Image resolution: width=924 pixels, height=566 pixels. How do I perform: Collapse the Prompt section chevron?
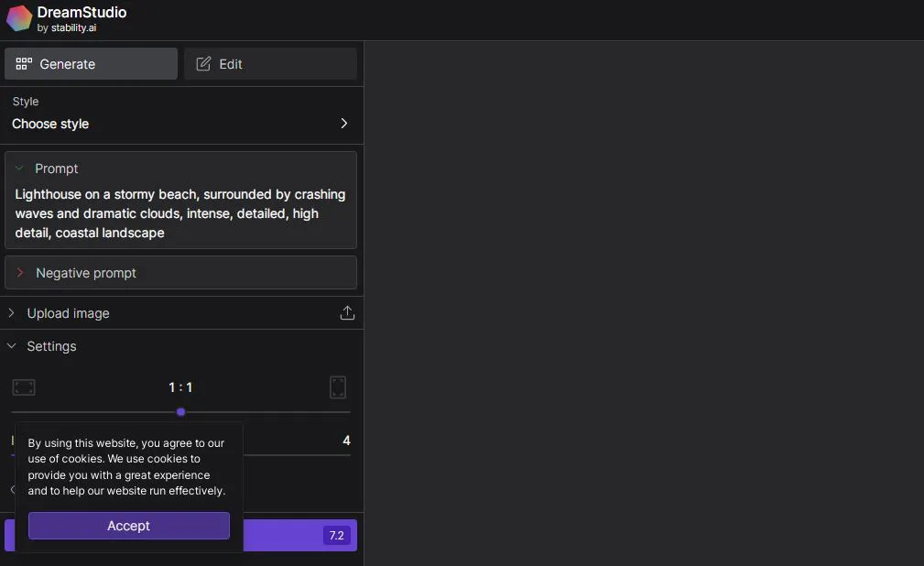[19, 169]
